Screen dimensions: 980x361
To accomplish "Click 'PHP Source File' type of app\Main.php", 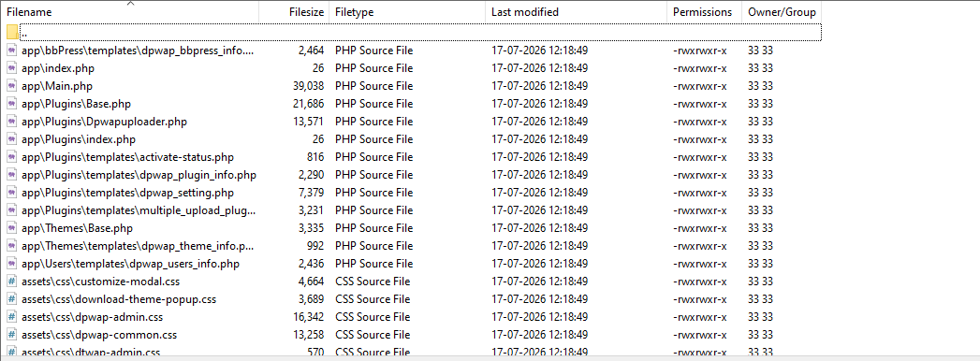I will click(373, 85).
